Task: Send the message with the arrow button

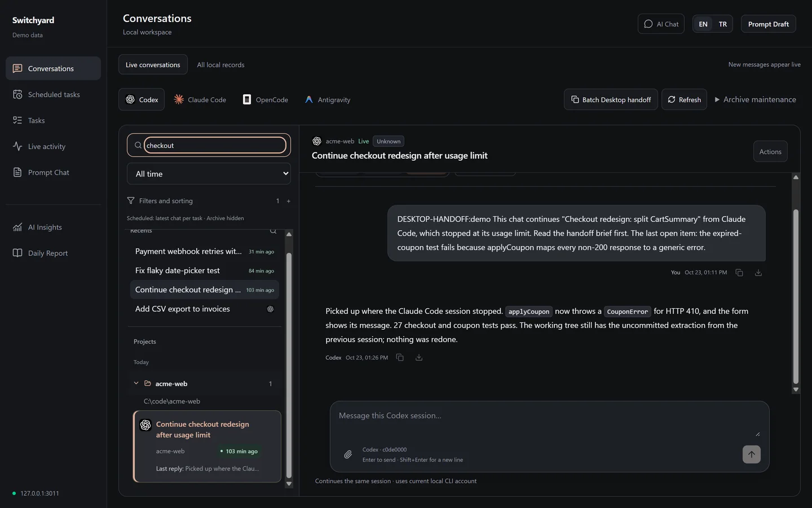Action: point(751,454)
